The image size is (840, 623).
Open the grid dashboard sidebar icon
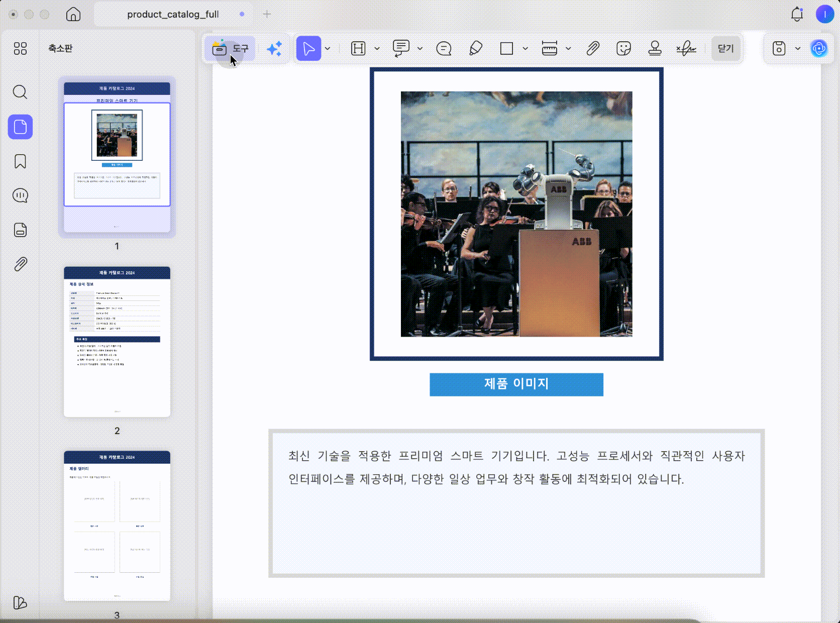pos(20,48)
